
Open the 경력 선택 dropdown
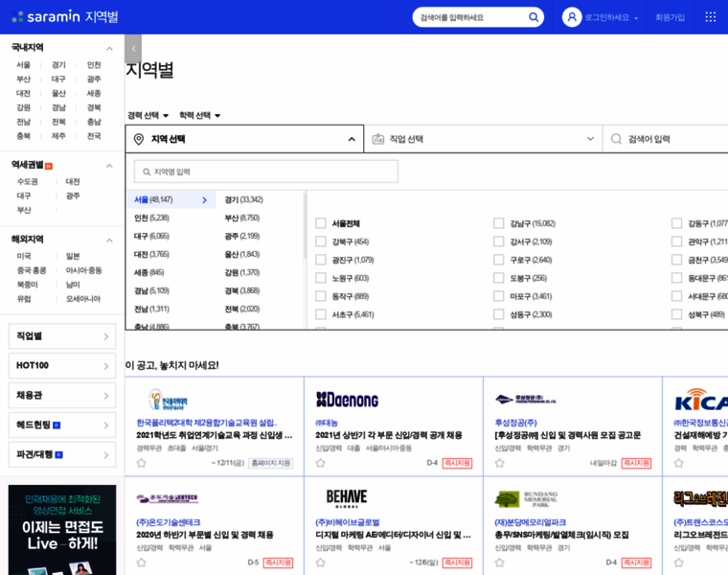[148, 116]
